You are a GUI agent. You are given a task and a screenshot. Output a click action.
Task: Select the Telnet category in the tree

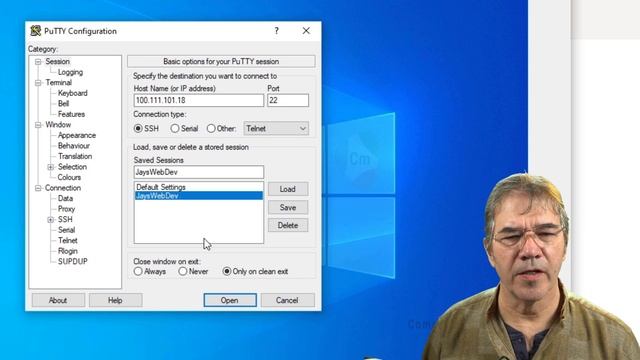67,241
